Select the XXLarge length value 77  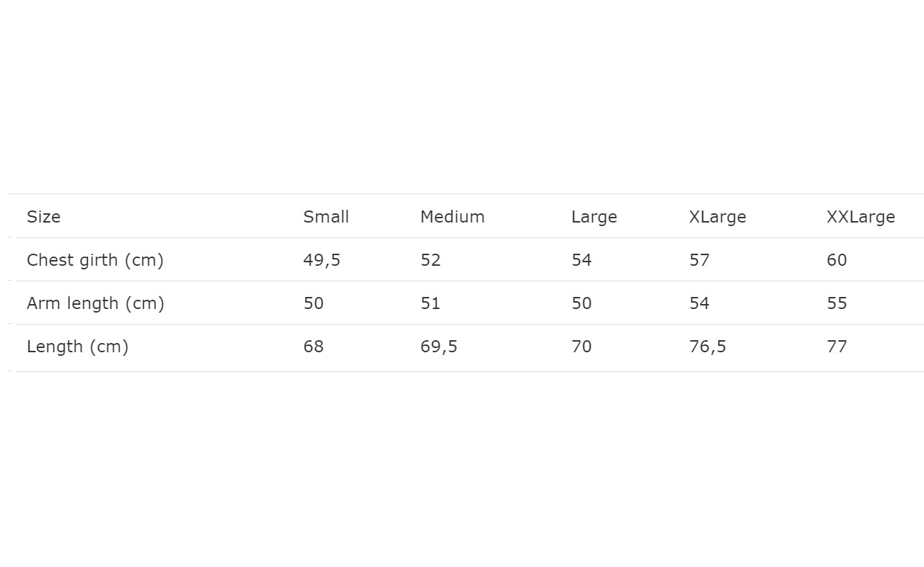837,347
